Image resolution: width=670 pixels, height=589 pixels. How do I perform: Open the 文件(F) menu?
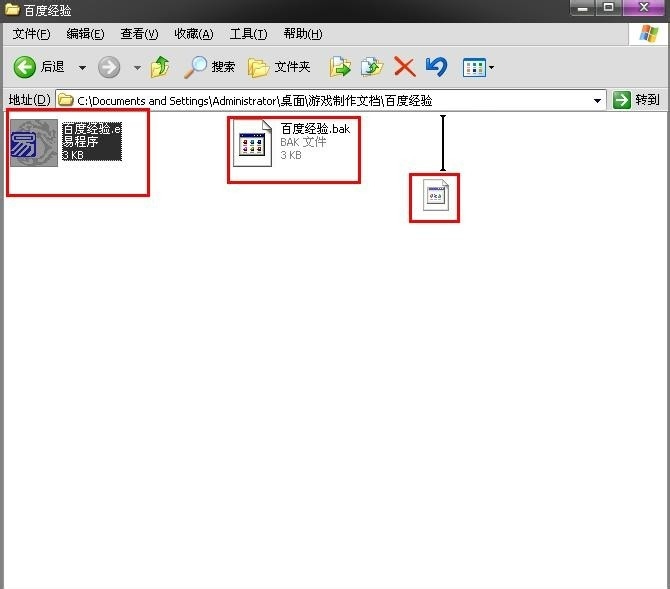[31, 34]
